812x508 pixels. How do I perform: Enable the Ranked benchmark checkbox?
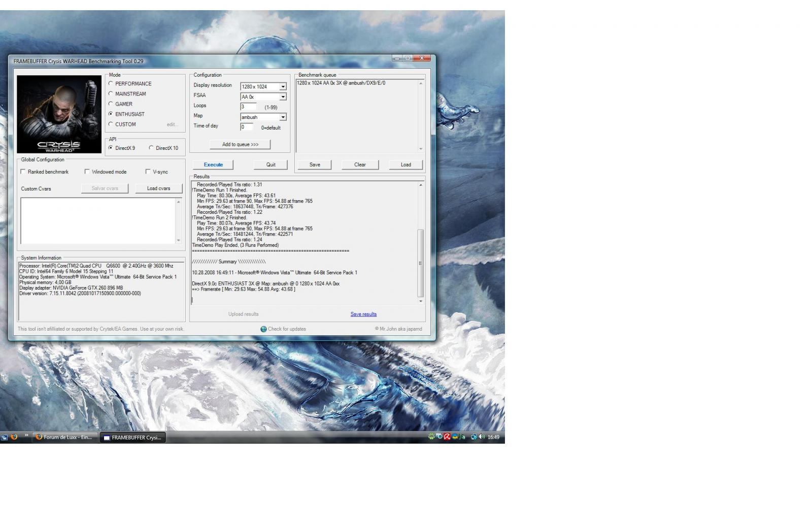click(23, 172)
